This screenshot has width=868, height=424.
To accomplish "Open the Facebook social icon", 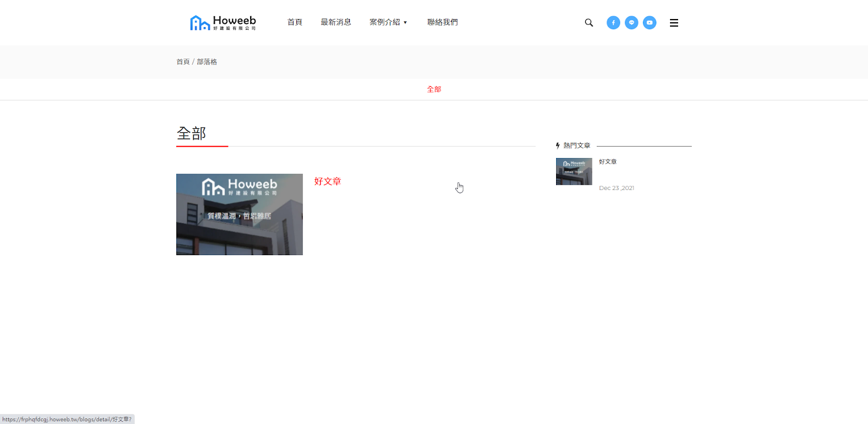I will pyautogui.click(x=613, y=23).
